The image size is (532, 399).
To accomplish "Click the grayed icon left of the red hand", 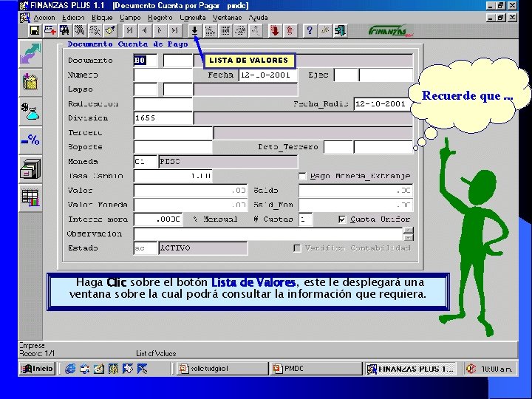I will [x=255, y=31].
